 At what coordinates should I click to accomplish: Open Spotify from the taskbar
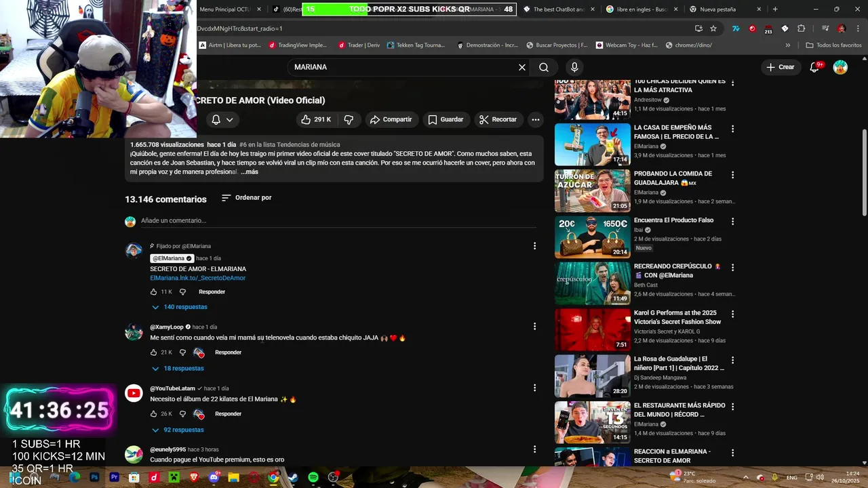[313, 477]
